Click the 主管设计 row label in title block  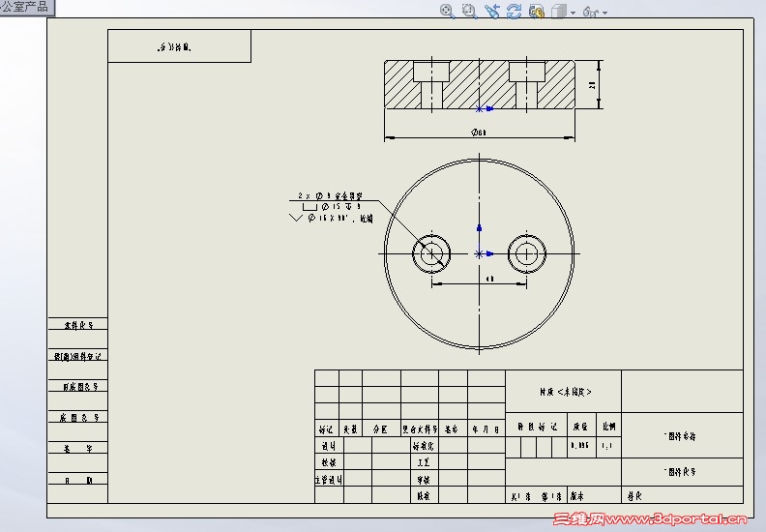pyautogui.click(x=329, y=479)
